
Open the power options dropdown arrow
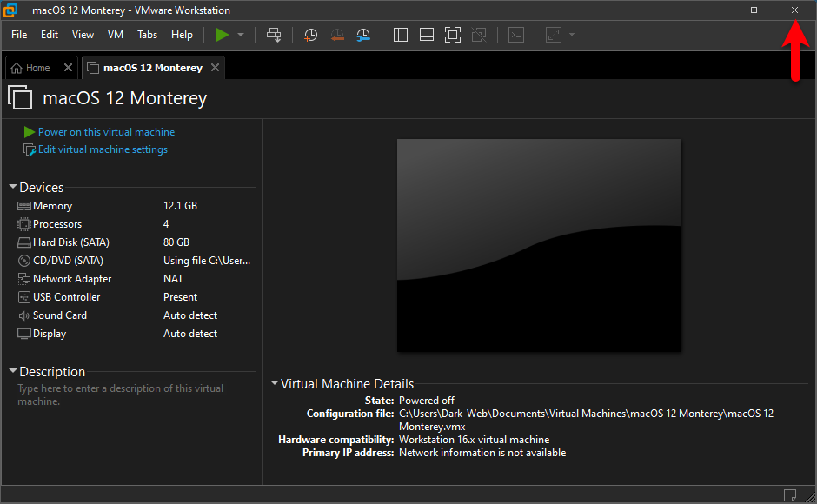pyautogui.click(x=241, y=35)
